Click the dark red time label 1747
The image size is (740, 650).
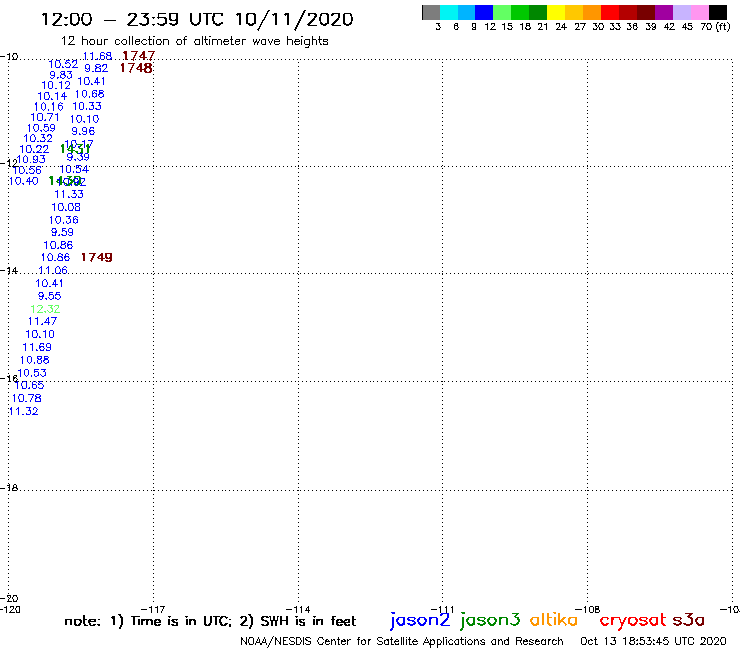click(138, 56)
